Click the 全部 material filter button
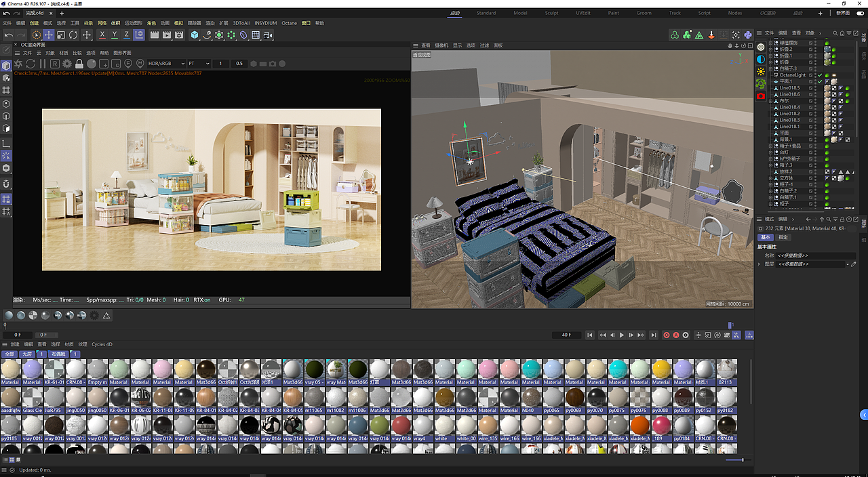The width and height of the screenshot is (868, 477). [x=9, y=354]
